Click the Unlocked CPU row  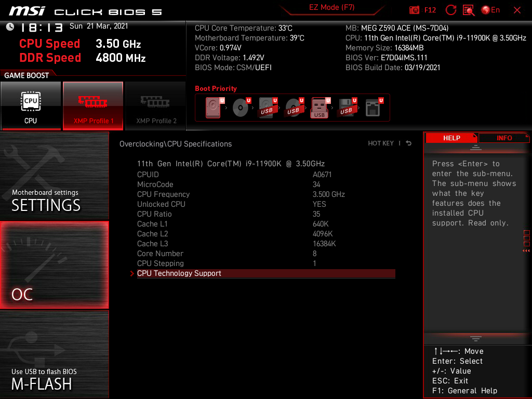(266, 204)
